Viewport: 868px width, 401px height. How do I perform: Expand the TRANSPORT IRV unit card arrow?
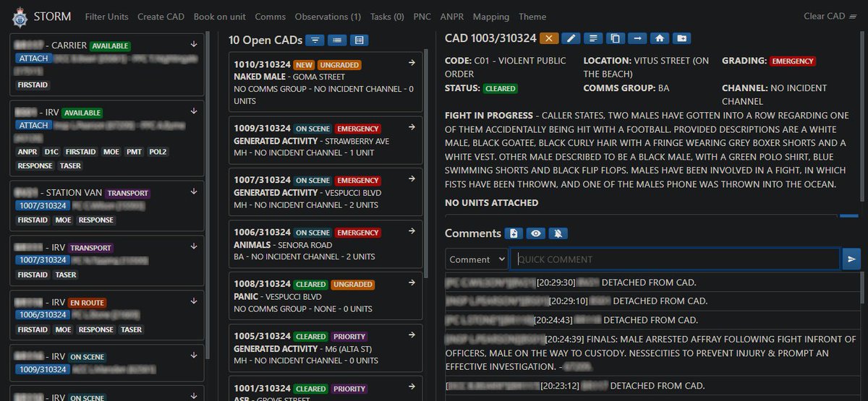194,247
